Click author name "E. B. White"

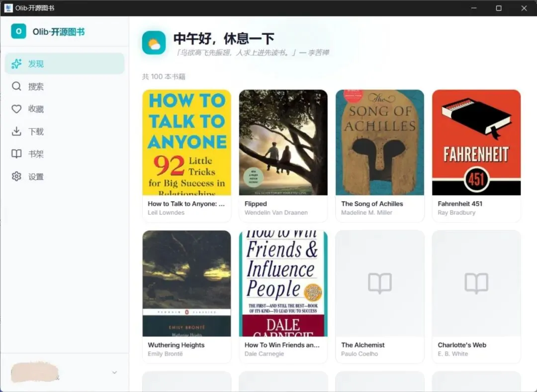click(x=452, y=354)
